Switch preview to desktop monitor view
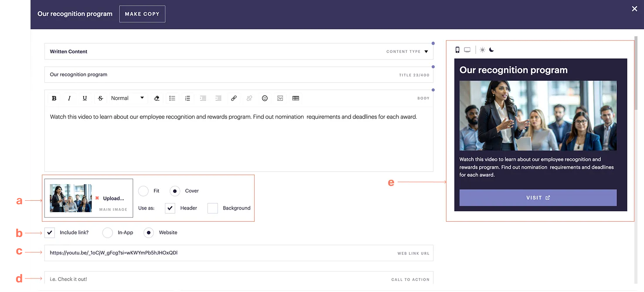This screenshot has width=644, height=292. (x=467, y=50)
